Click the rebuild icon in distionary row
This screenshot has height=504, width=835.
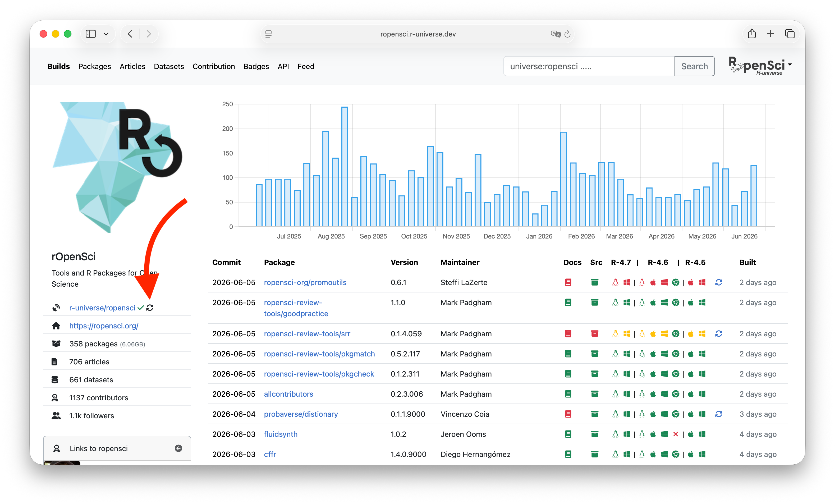(x=718, y=414)
